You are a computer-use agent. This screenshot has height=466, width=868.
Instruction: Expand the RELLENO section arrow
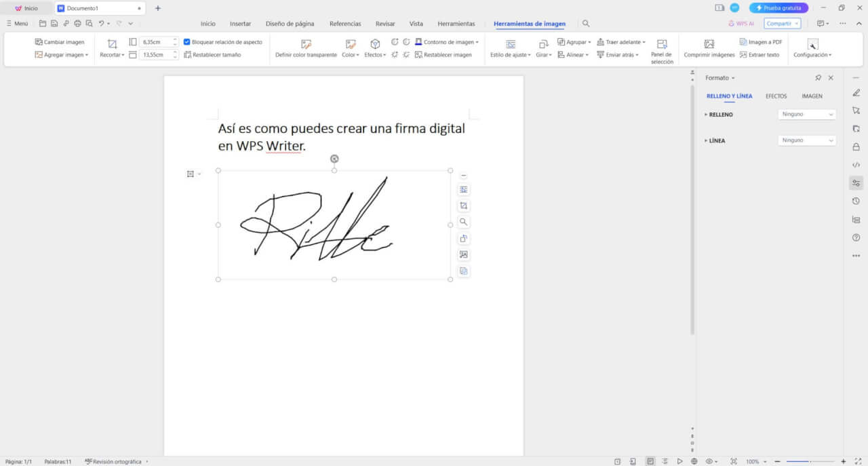pos(706,115)
